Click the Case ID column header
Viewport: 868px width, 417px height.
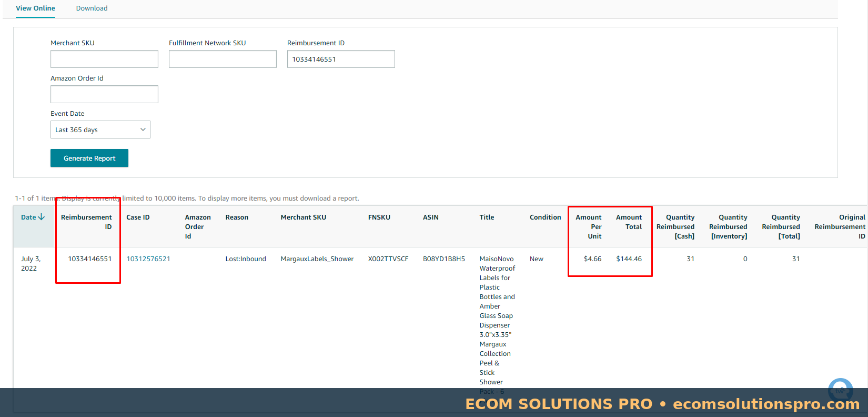coord(138,217)
